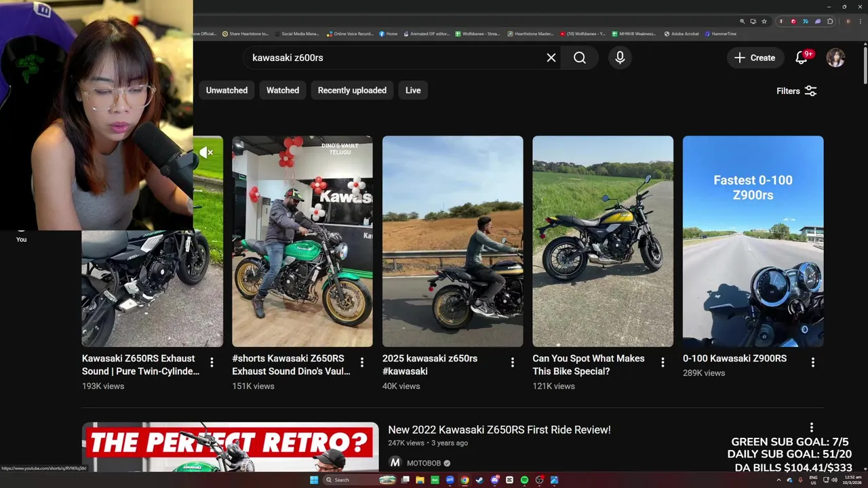Open the account avatar menu
Image resolution: width=868 pixels, height=488 pixels.
click(835, 58)
